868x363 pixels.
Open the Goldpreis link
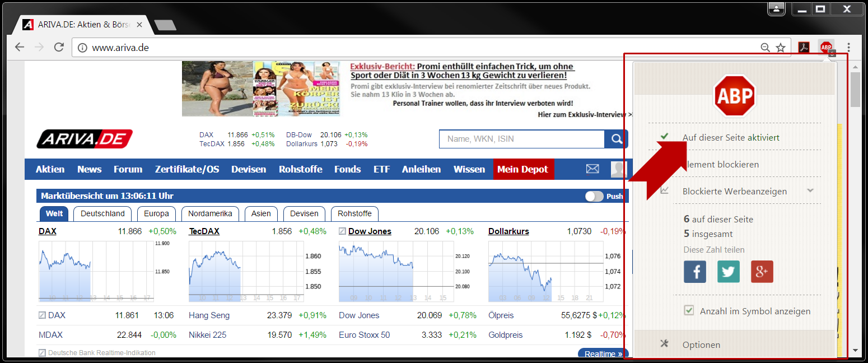coord(505,335)
